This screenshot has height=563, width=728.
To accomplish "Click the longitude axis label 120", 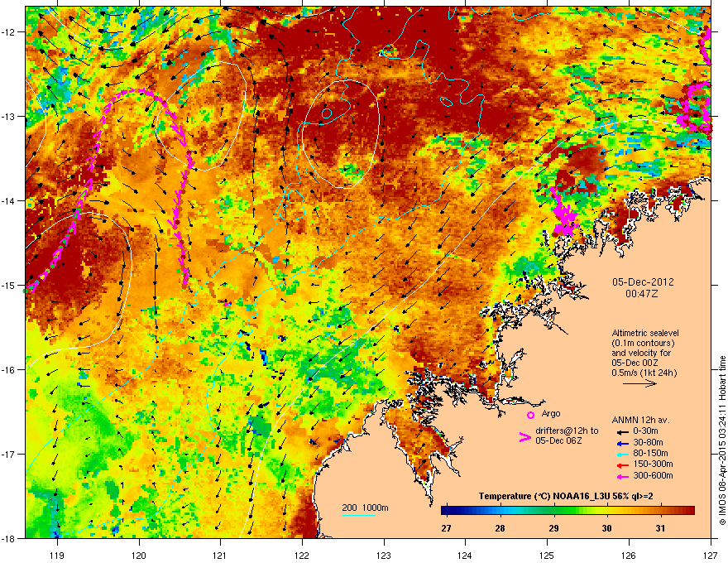I will 139,555.
